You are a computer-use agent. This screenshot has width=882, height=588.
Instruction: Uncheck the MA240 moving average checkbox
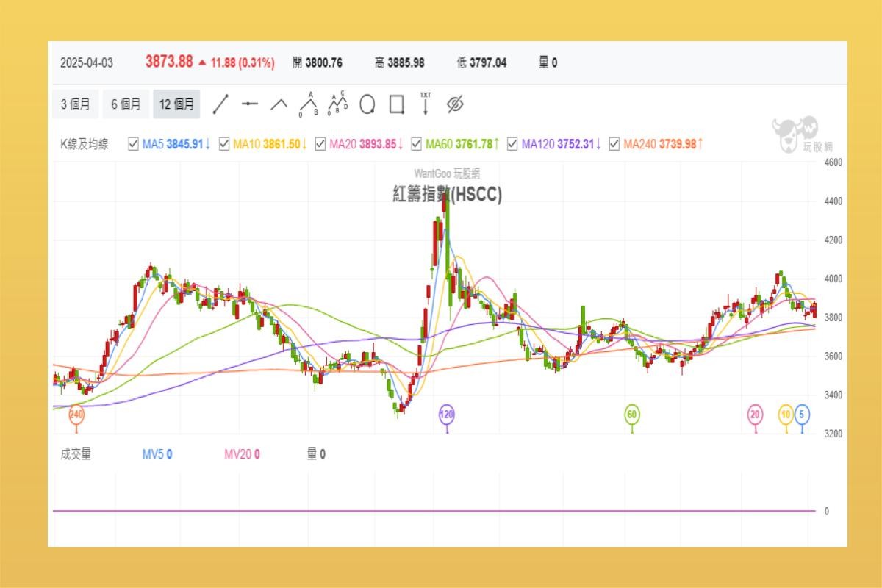(x=614, y=144)
